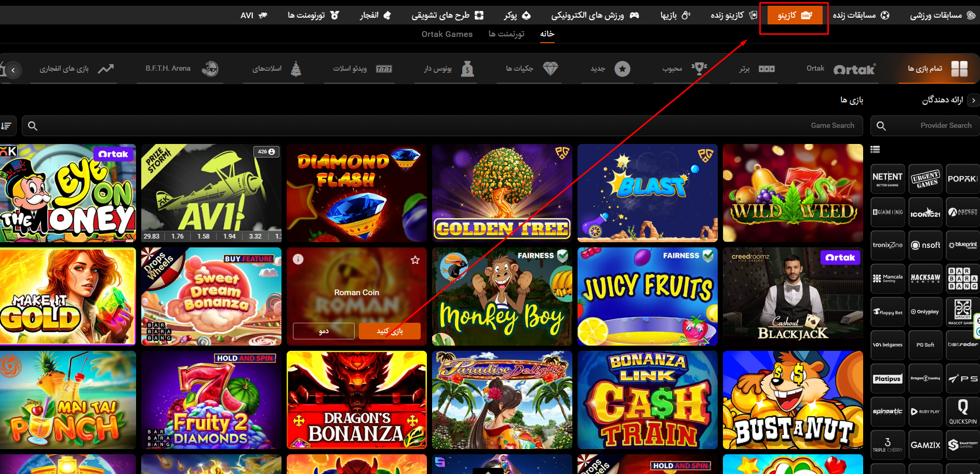Filter by tronixZone provider logo
The height and width of the screenshot is (474, 980).
[888, 245]
